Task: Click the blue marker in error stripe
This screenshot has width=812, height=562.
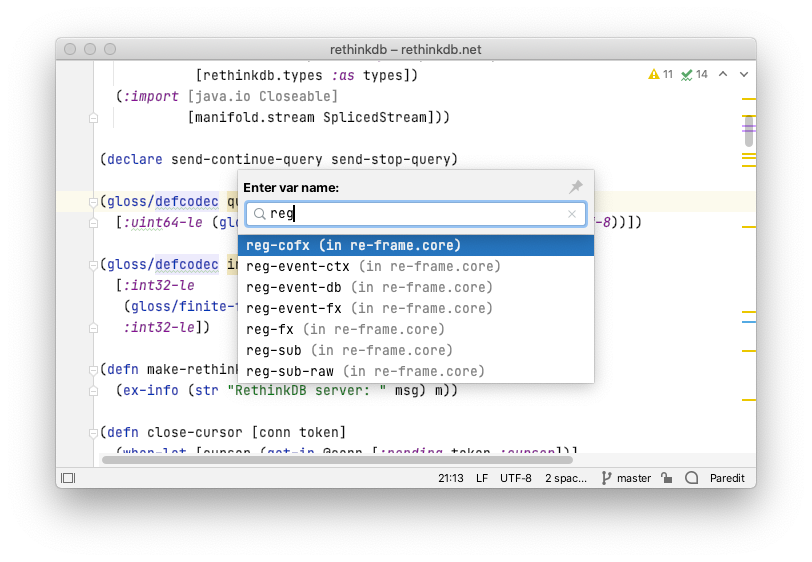Action: pos(748,322)
